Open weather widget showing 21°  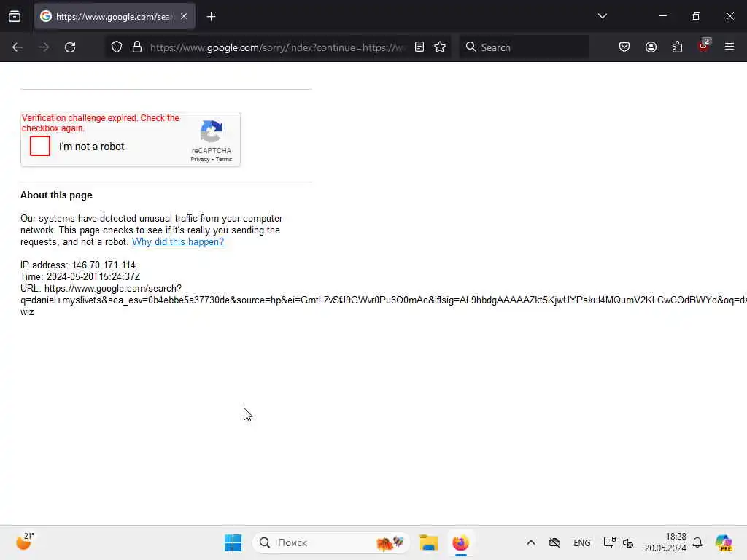click(25, 542)
